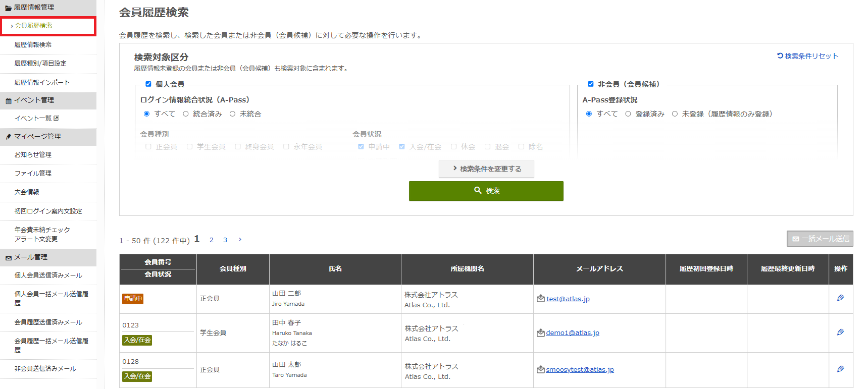This screenshot has width=868, height=389.
Task: Click the edit icon in the 山田 二郎 row
Action: click(840, 298)
